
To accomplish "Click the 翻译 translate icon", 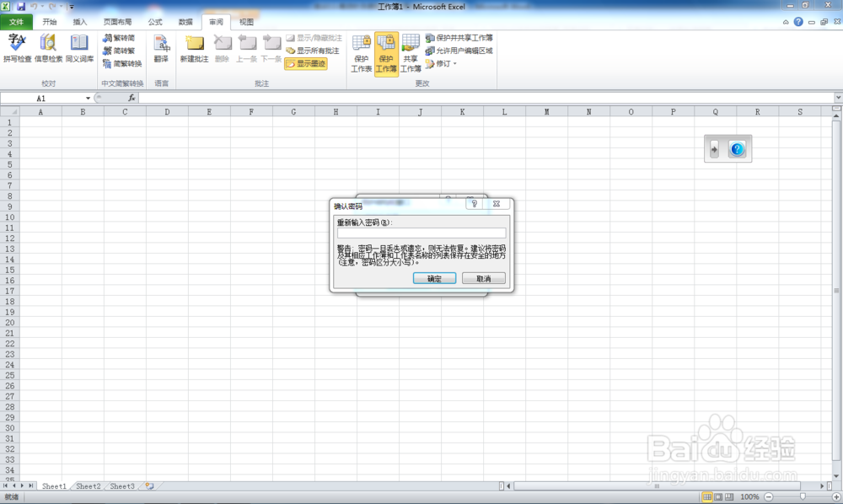I will coord(161,48).
